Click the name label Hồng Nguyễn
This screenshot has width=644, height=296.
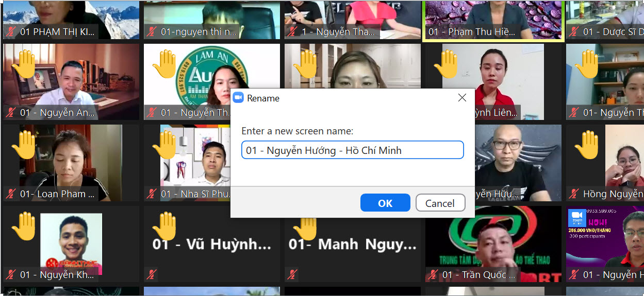pyautogui.click(x=613, y=194)
